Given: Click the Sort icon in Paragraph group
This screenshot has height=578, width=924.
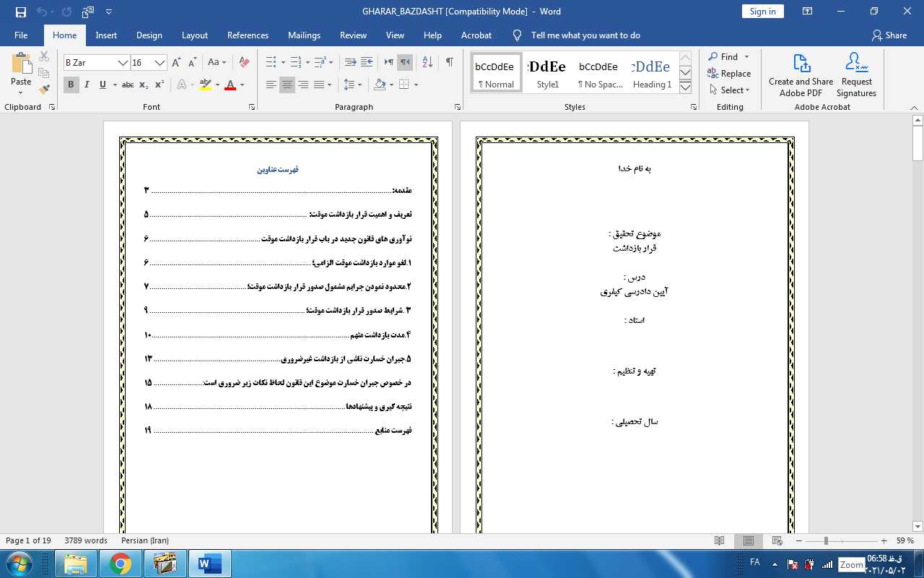Looking at the screenshot, I should click(427, 63).
